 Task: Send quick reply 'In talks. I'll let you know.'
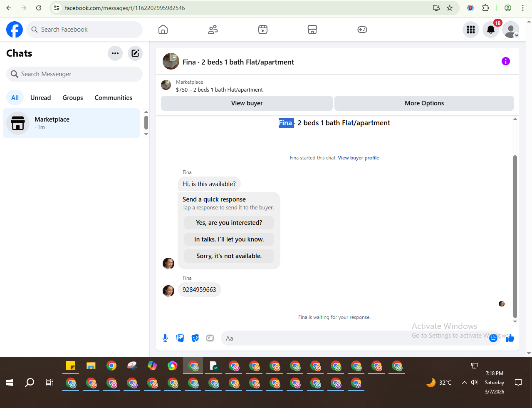point(229,239)
